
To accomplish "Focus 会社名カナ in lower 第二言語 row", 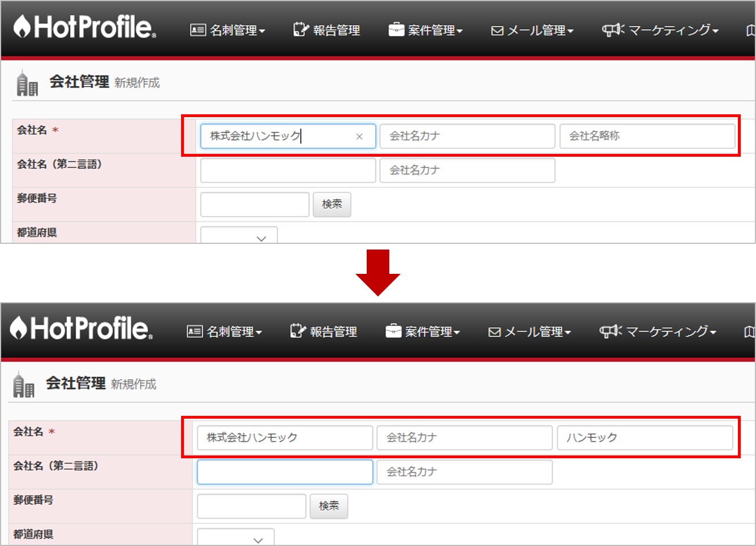I will pos(465,472).
